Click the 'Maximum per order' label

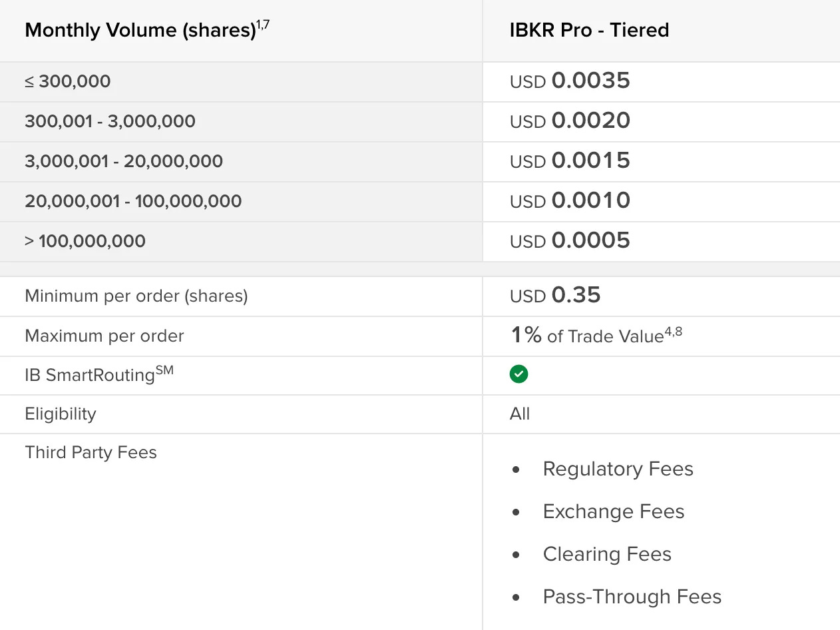point(105,336)
